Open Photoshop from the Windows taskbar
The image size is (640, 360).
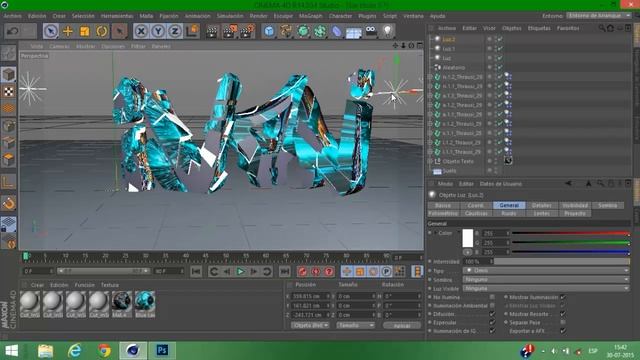pos(162,351)
